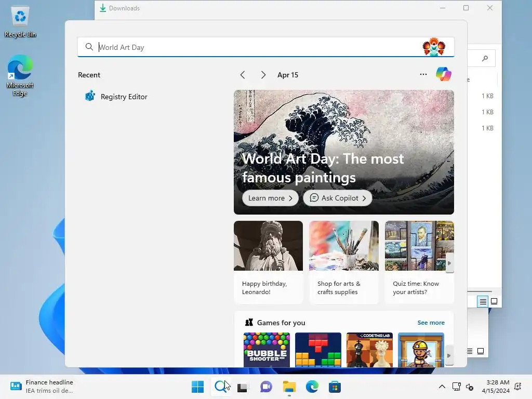
Task: Switch Downloads window to large icons view
Action: pyautogui.click(x=494, y=301)
